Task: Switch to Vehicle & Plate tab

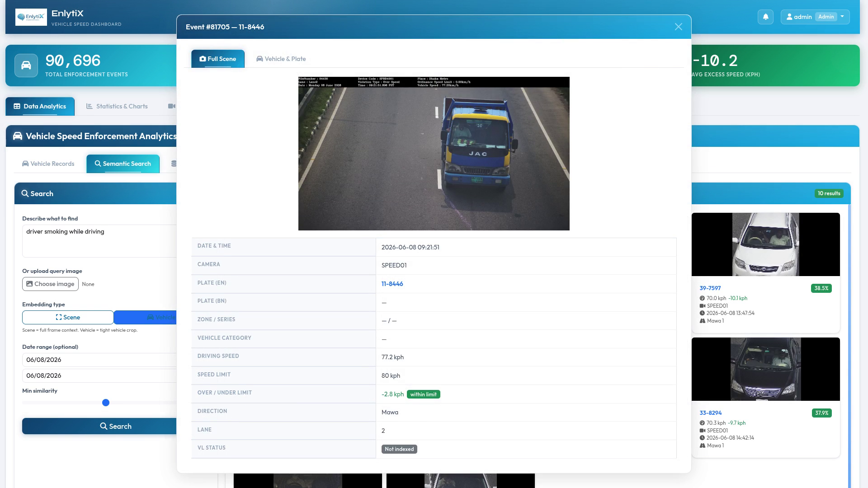Action: (281, 59)
